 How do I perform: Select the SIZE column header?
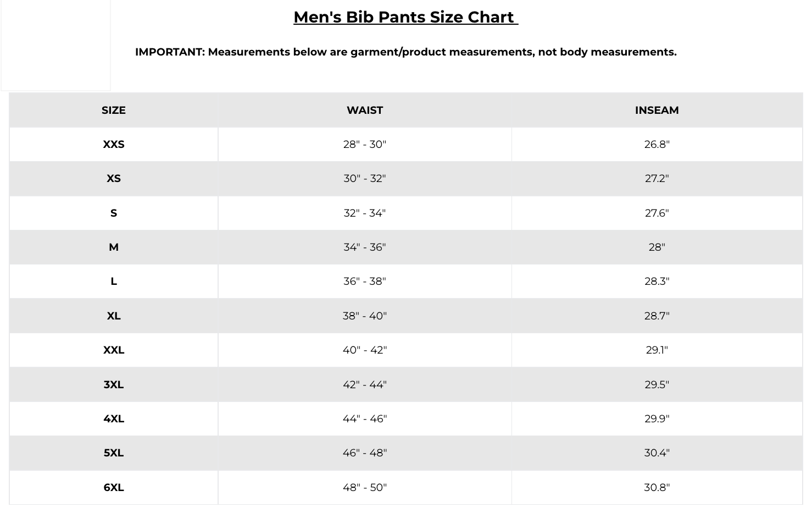click(x=114, y=110)
